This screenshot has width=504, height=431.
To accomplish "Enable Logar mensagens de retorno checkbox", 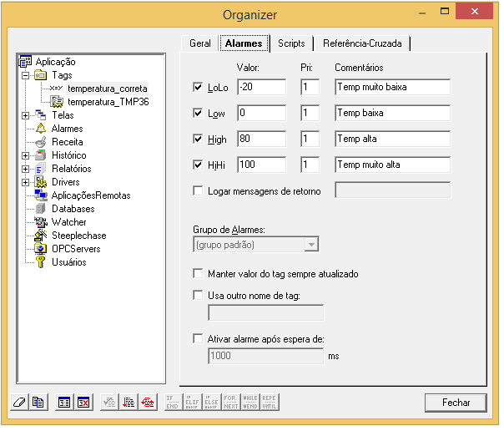I will click(198, 190).
